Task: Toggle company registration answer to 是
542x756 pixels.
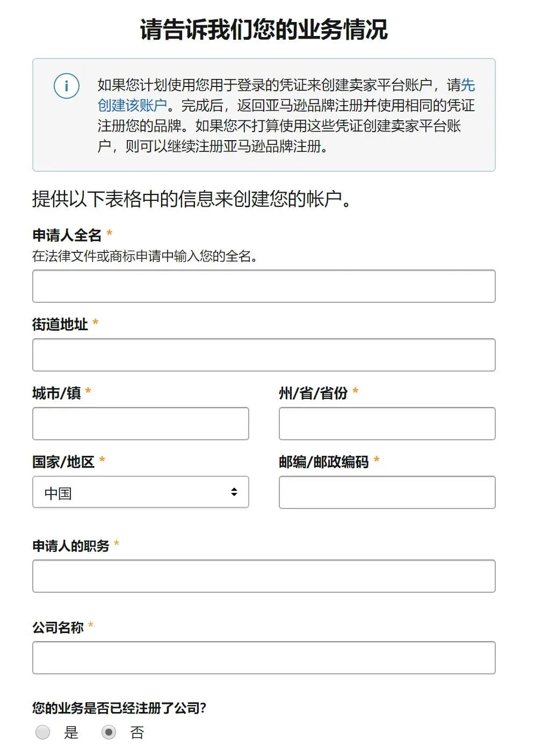Action: (x=42, y=732)
